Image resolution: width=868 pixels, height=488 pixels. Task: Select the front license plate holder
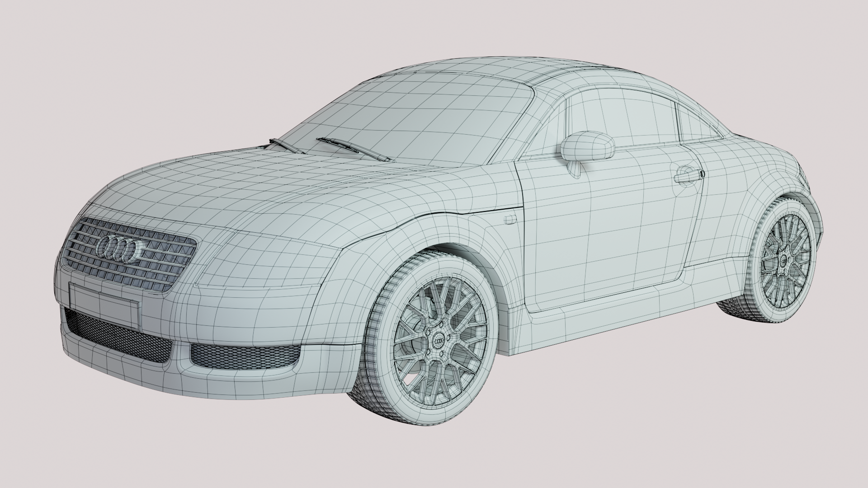[104, 305]
